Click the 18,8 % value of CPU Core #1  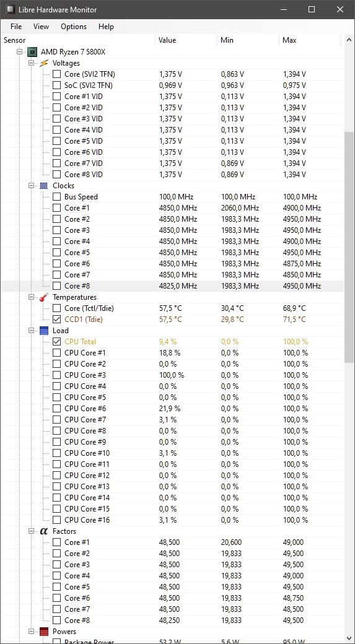point(170,352)
